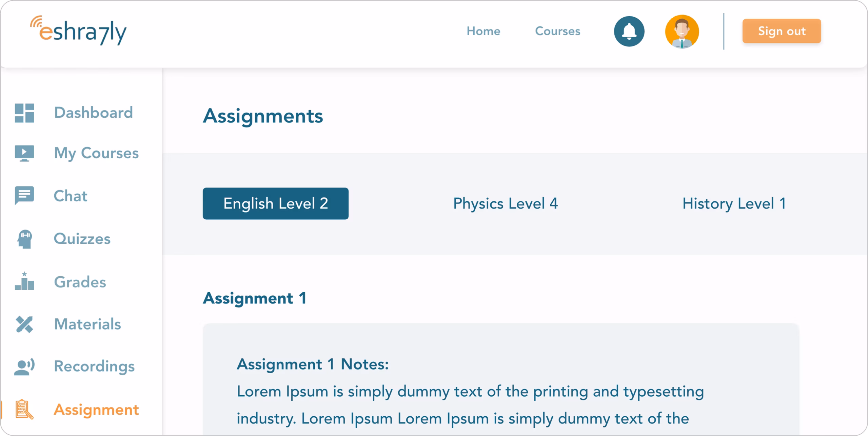The height and width of the screenshot is (436, 868).
Task: Select the Grades podium icon
Action: [x=24, y=281]
